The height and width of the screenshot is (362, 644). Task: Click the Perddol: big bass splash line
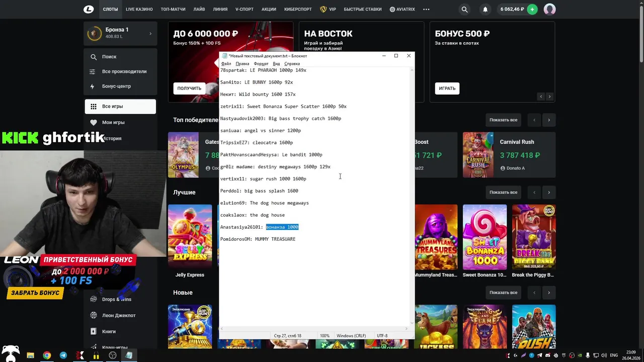259,191
